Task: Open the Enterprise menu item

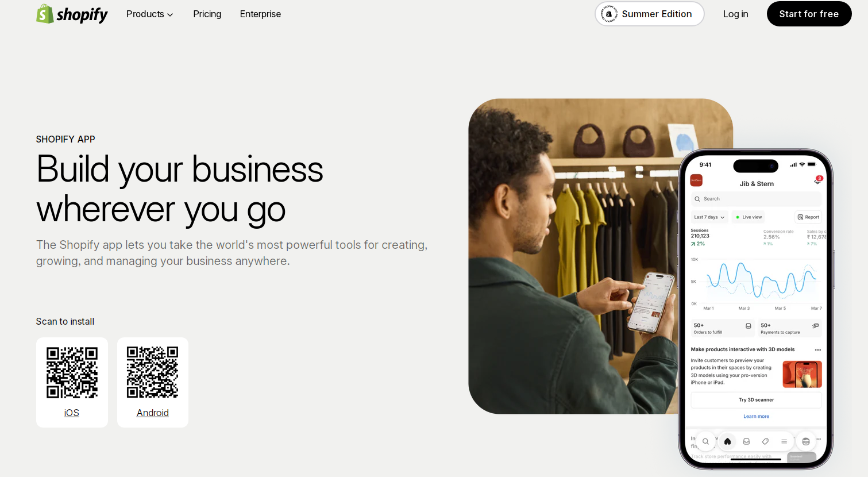Action: (260, 14)
